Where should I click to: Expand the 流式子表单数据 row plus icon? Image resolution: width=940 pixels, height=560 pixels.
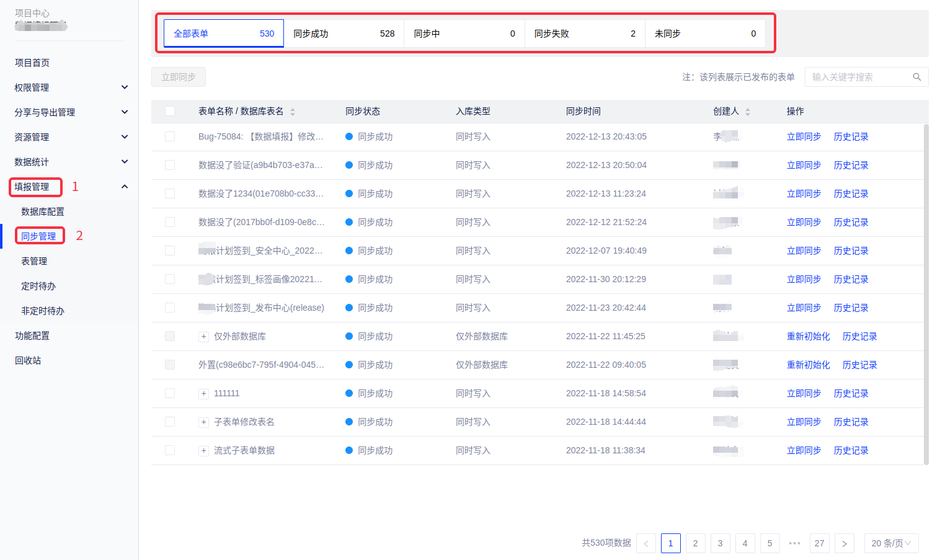pyautogui.click(x=203, y=451)
